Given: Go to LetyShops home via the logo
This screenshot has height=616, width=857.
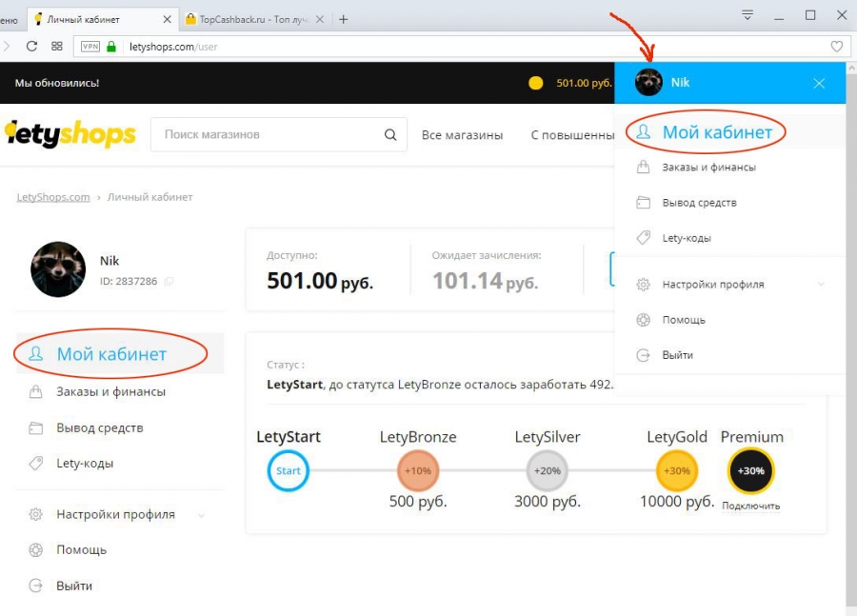Looking at the screenshot, I should click(70, 134).
